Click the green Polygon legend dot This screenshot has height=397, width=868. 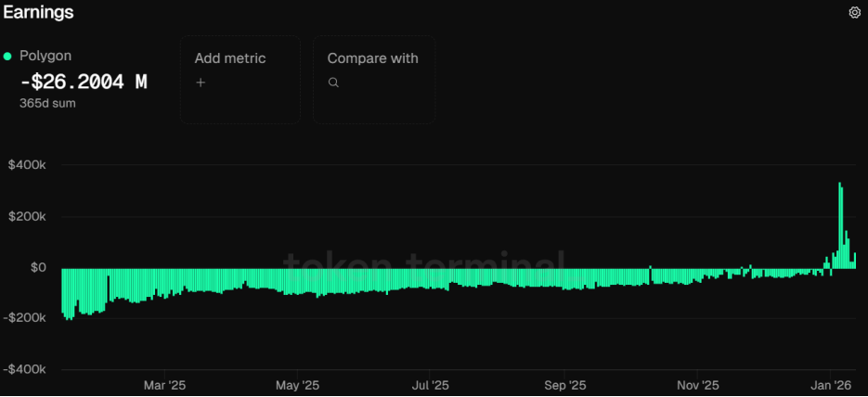pos(7,57)
